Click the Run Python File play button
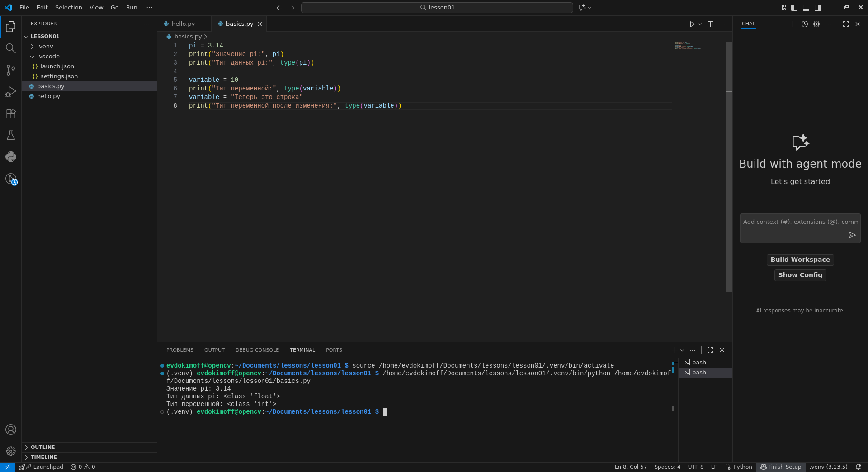The width and height of the screenshot is (868, 472). (x=692, y=24)
